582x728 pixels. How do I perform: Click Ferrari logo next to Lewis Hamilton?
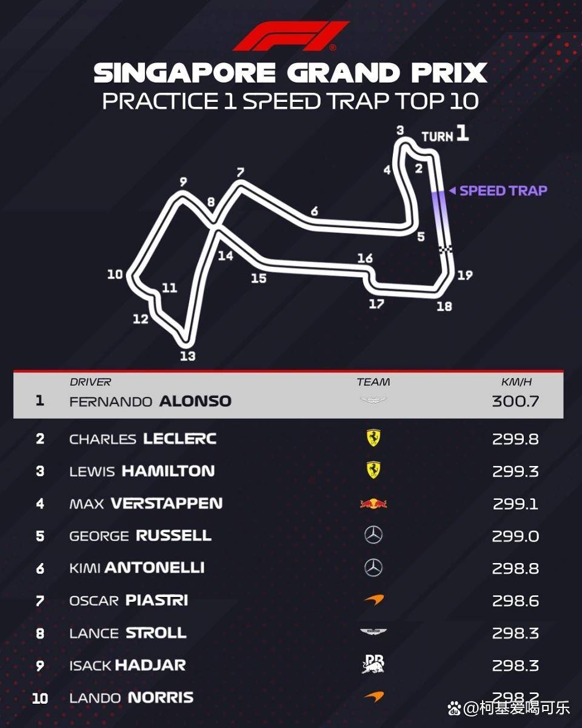[373, 470]
